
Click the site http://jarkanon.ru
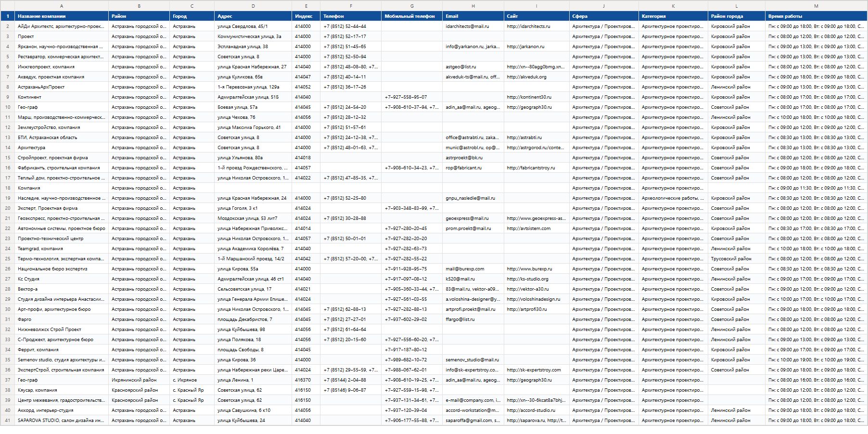point(536,47)
